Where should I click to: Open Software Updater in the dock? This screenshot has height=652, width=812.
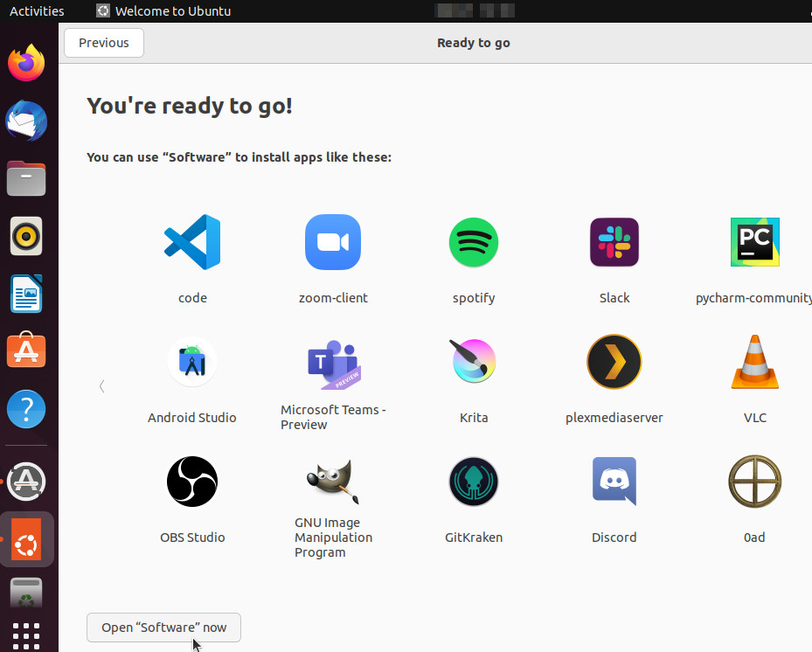(x=26, y=482)
